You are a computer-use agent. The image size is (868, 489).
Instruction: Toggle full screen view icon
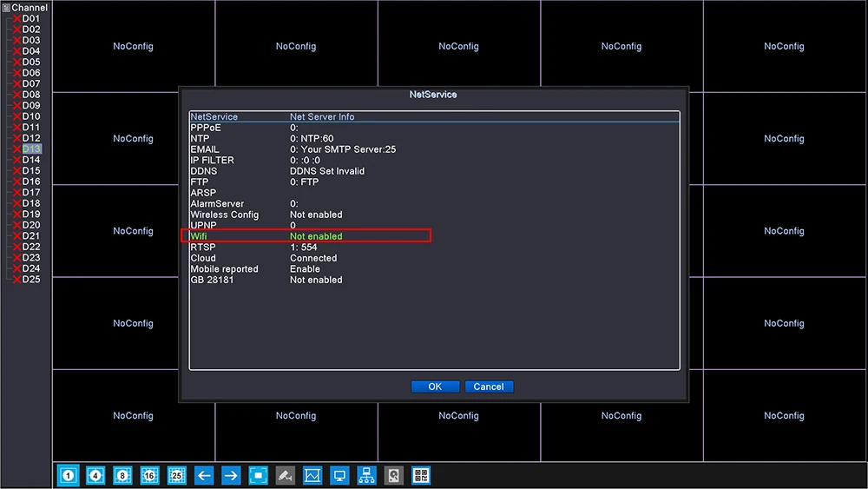[x=258, y=475]
